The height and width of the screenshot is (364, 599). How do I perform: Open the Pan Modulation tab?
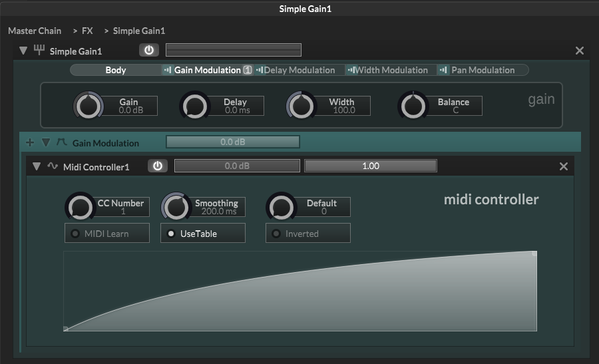point(482,70)
